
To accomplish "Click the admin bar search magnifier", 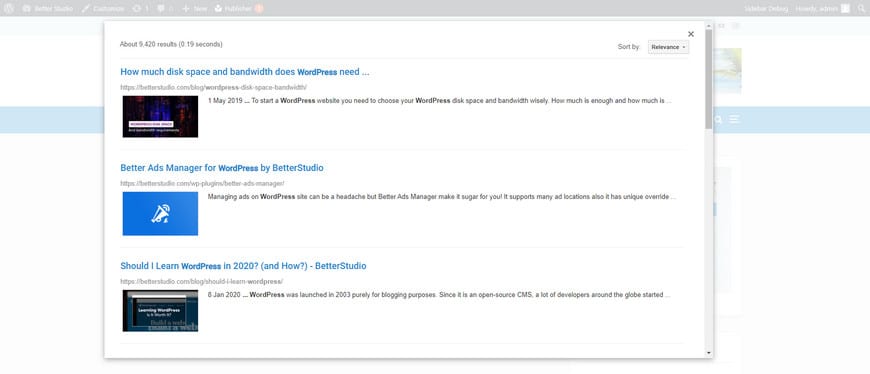I will pyautogui.click(x=861, y=8).
